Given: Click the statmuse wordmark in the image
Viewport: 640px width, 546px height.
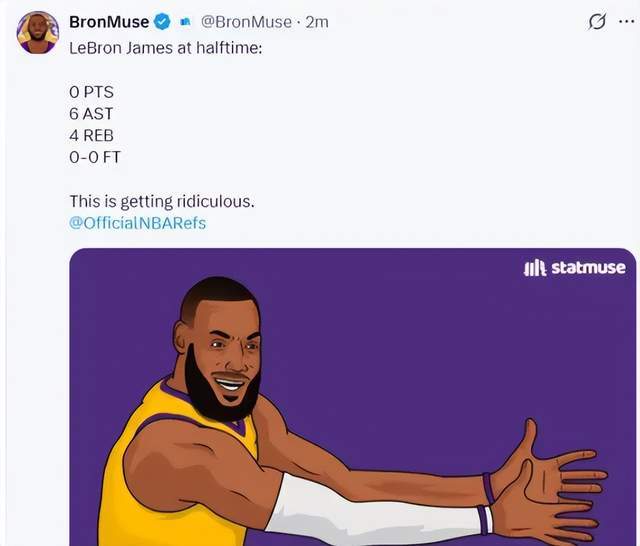Looking at the screenshot, I should click(589, 268).
